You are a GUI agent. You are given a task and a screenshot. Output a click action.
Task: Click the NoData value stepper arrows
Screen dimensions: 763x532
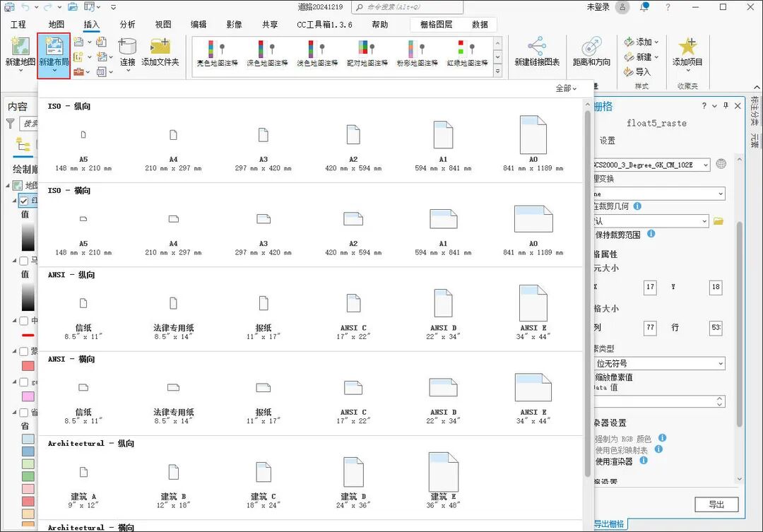point(720,401)
